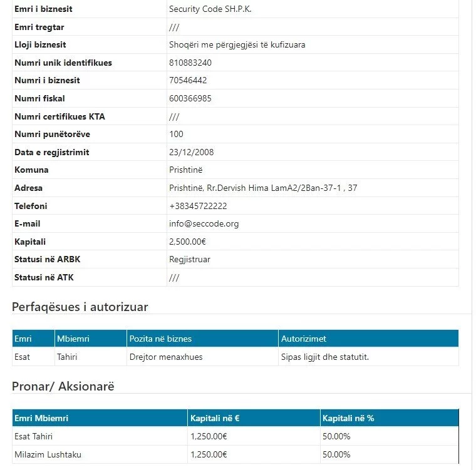Select owner 'Esat Tahiri' in shareholders table
The height and width of the screenshot is (470, 476).
pos(33,437)
